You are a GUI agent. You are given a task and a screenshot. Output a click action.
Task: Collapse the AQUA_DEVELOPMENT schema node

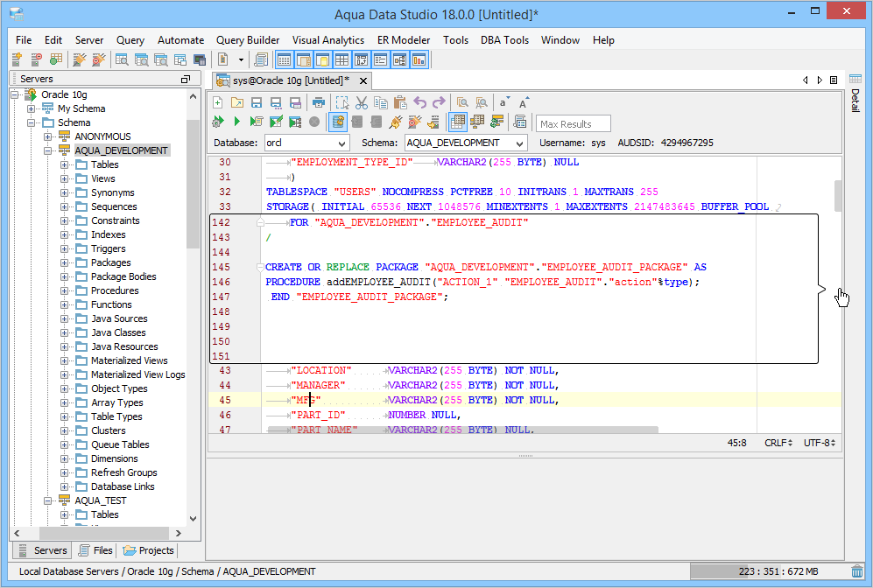48,150
